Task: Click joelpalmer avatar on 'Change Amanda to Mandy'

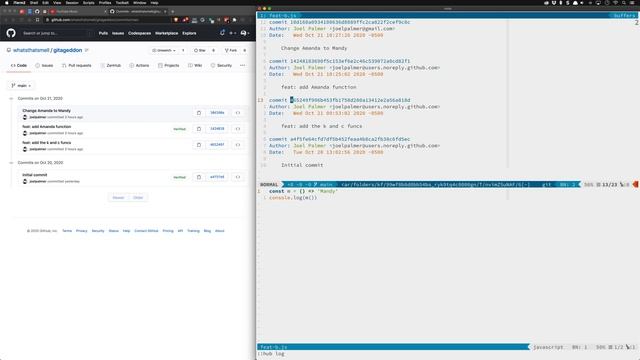Action: (x=25, y=117)
